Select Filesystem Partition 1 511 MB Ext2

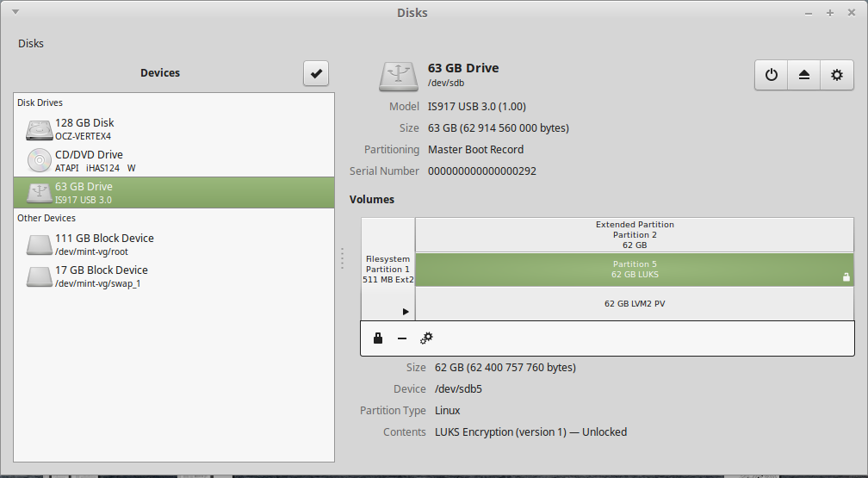pyautogui.click(x=388, y=270)
